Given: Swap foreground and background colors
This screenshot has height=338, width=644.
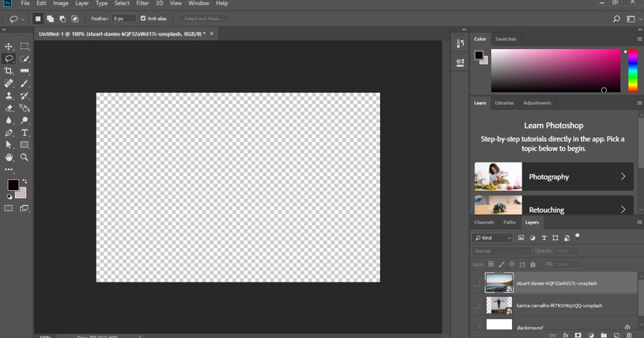Looking at the screenshot, I should pos(24,181).
